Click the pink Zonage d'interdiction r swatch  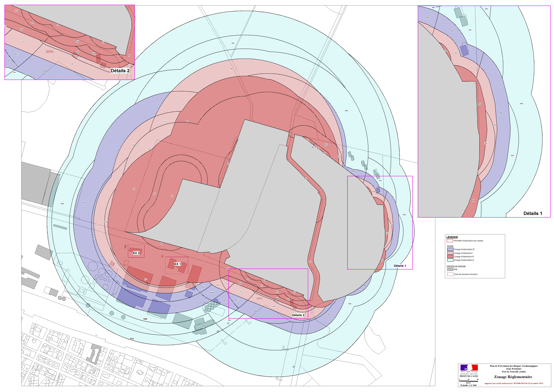[450, 253]
